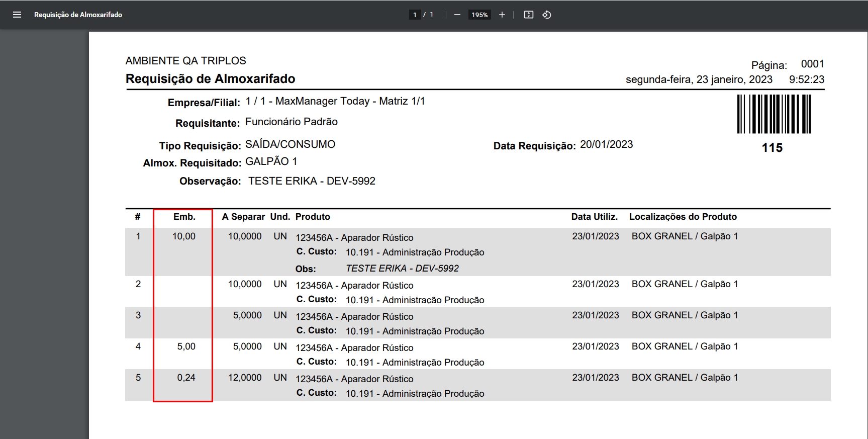Select the barcode number 115

[x=772, y=148]
